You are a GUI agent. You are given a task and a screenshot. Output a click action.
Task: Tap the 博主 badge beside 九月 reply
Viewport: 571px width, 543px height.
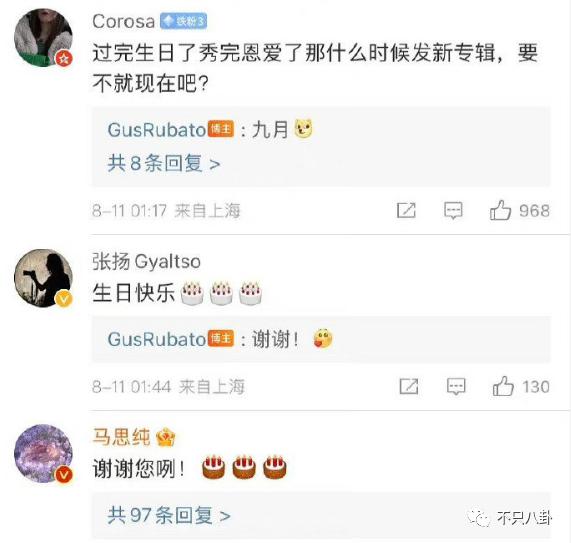(x=221, y=130)
